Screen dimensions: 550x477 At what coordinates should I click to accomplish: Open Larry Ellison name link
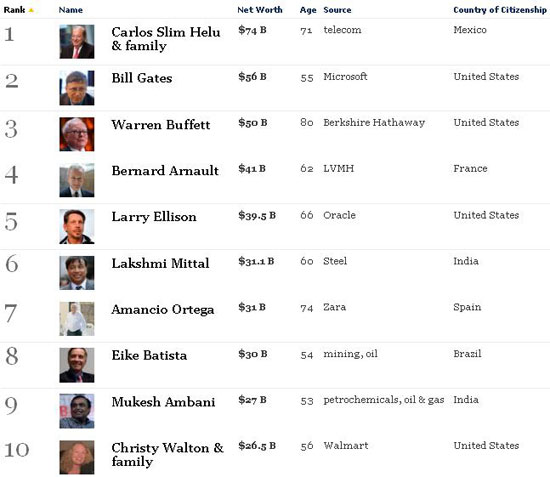(154, 217)
